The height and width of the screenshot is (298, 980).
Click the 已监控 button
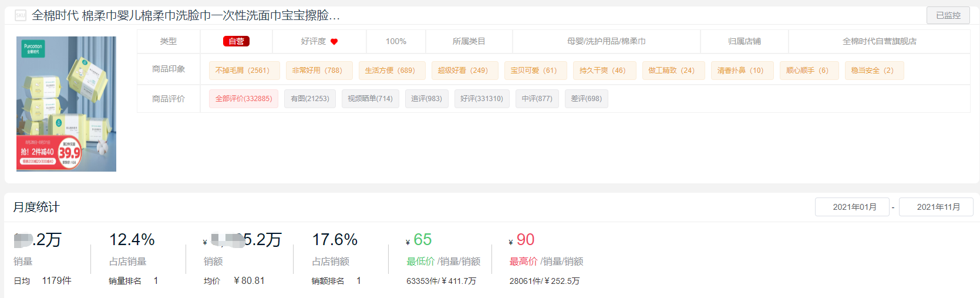948,15
